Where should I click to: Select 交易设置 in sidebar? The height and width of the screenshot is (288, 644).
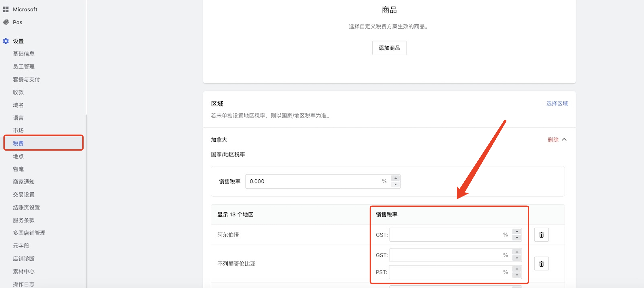pos(24,195)
